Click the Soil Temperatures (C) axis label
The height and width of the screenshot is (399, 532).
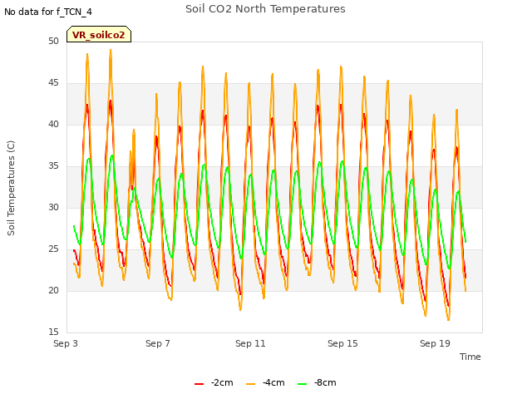[x=11, y=188]
